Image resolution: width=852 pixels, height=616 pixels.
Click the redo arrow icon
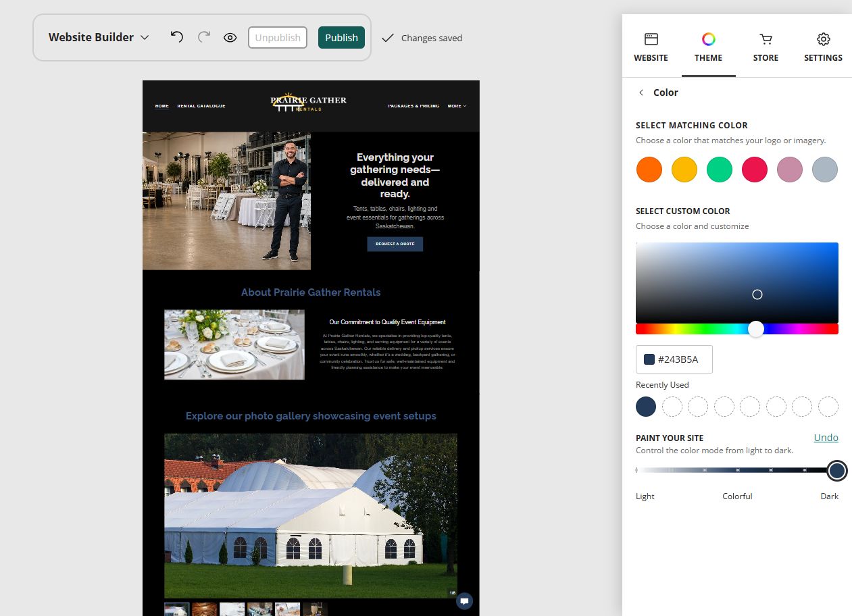(203, 37)
